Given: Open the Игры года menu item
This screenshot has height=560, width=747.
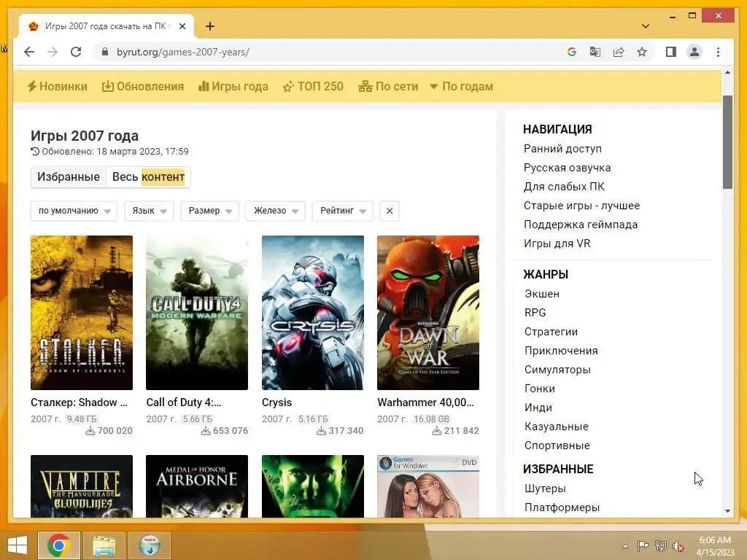Looking at the screenshot, I should (x=233, y=86).
